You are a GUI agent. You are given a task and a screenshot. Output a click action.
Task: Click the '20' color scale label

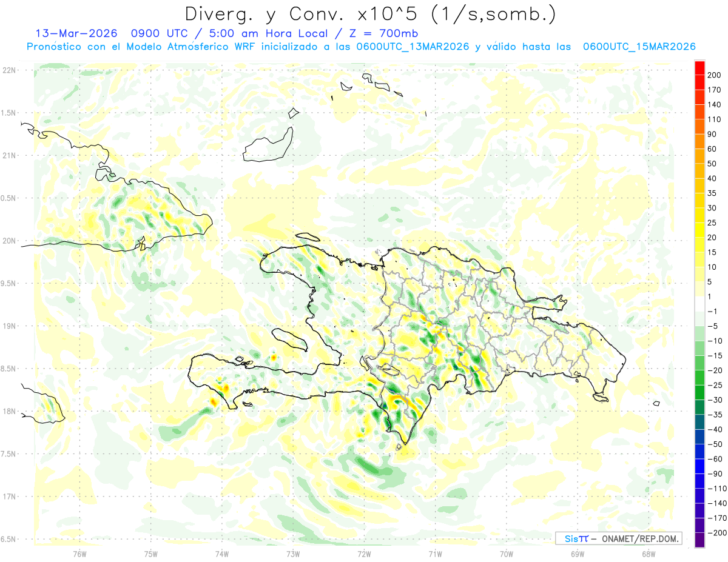pyautogui.click(x=713, y=238)
